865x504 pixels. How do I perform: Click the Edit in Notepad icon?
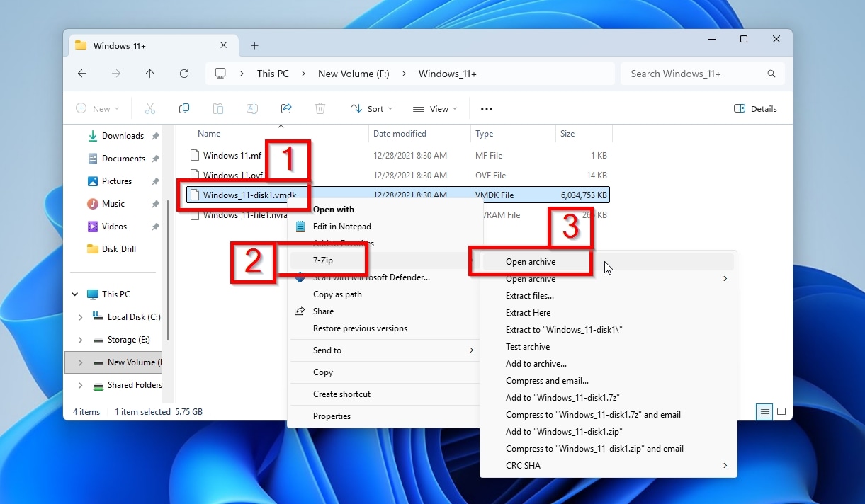[300, 227]
